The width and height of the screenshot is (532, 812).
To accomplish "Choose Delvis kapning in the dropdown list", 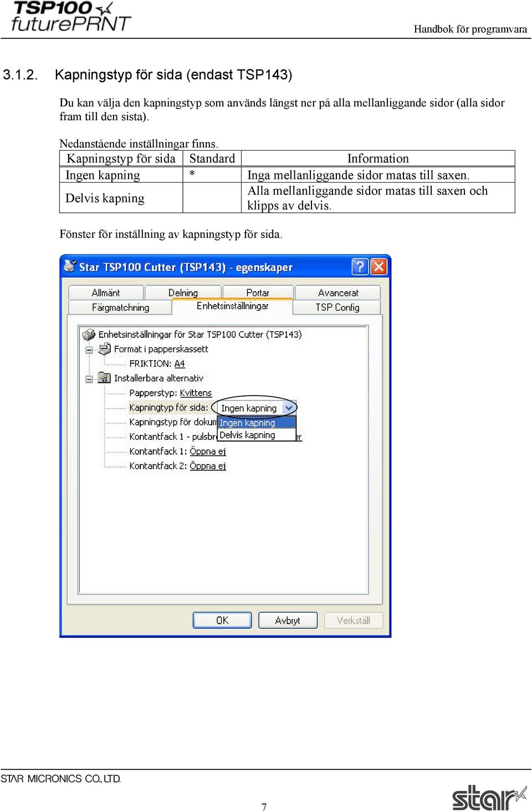I will (x=257, y=435).
